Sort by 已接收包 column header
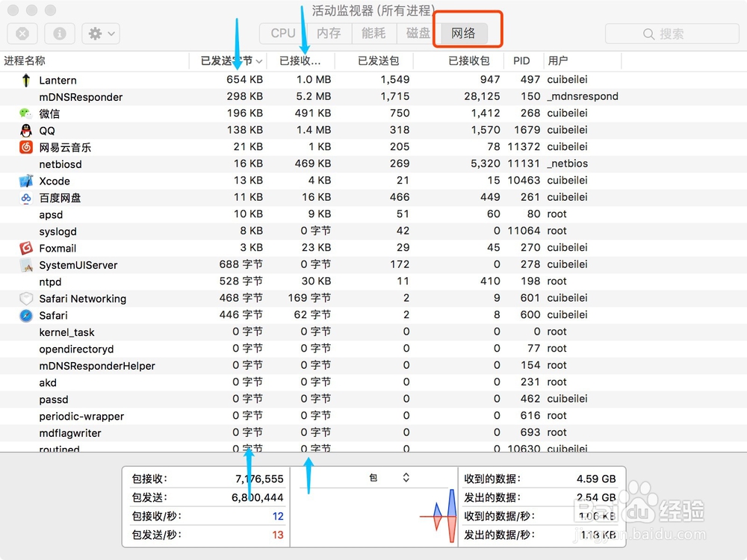 point(458,61)
